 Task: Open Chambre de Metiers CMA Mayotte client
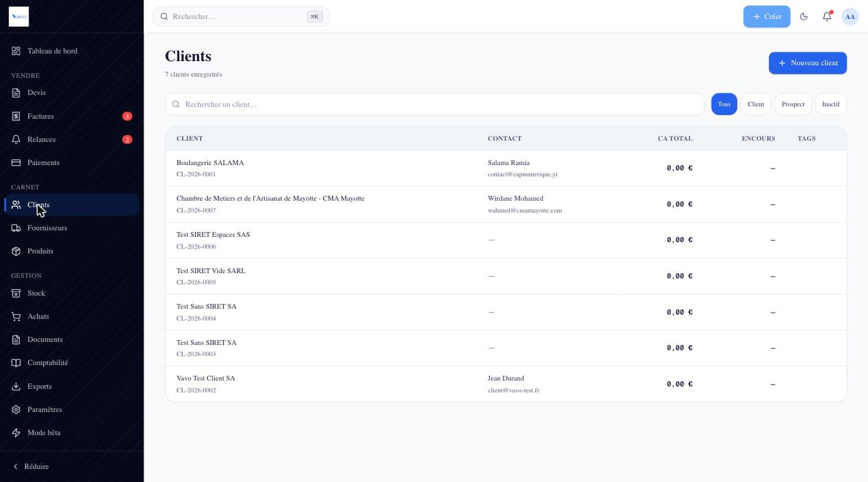(x=506, y=204)
